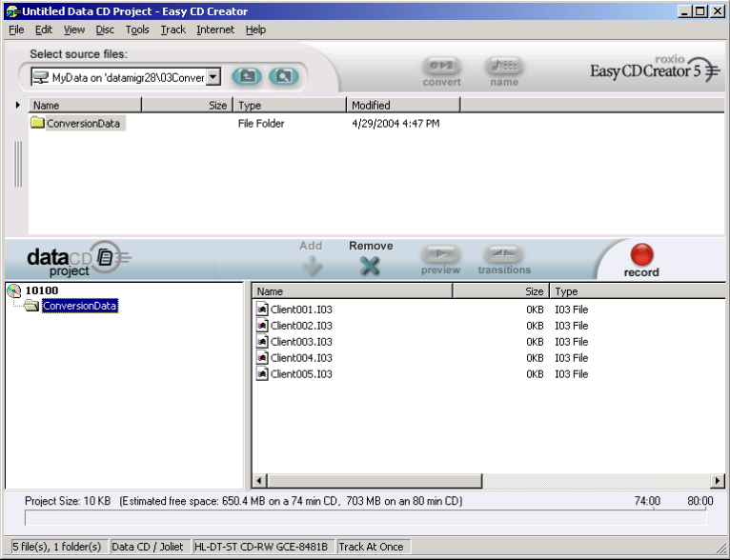Select Client003.I03 file in project list

301,342
